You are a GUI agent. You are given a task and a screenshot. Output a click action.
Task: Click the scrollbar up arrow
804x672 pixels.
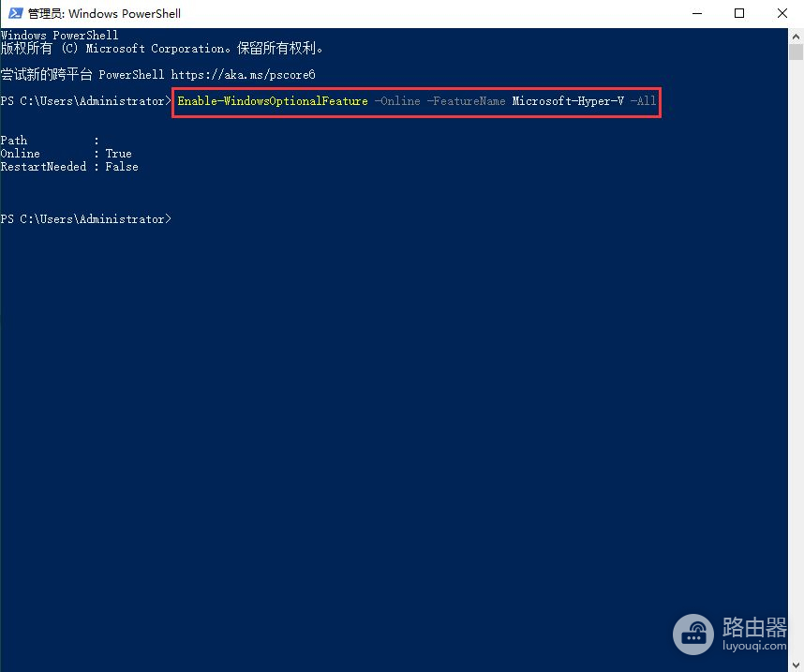796,37
